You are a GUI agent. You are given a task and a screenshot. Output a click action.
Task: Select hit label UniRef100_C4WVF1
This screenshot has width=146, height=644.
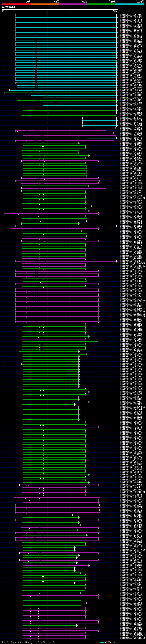click(x=131, y=153)
